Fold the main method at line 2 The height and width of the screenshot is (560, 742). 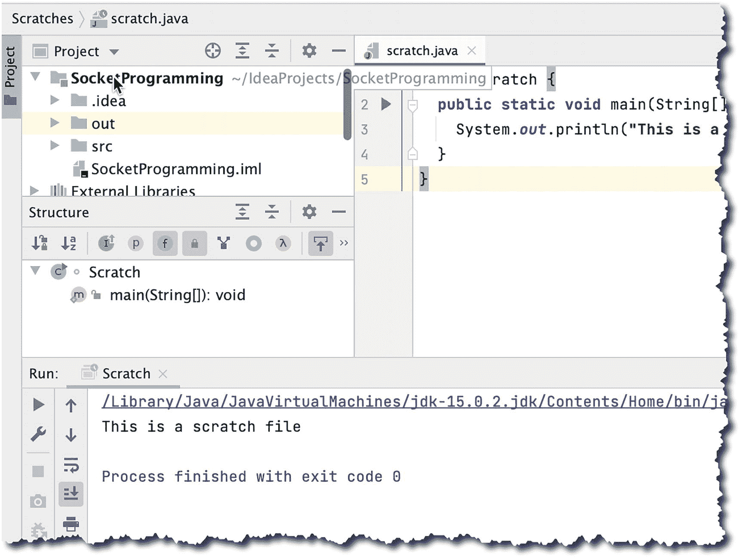coord(413,104)
